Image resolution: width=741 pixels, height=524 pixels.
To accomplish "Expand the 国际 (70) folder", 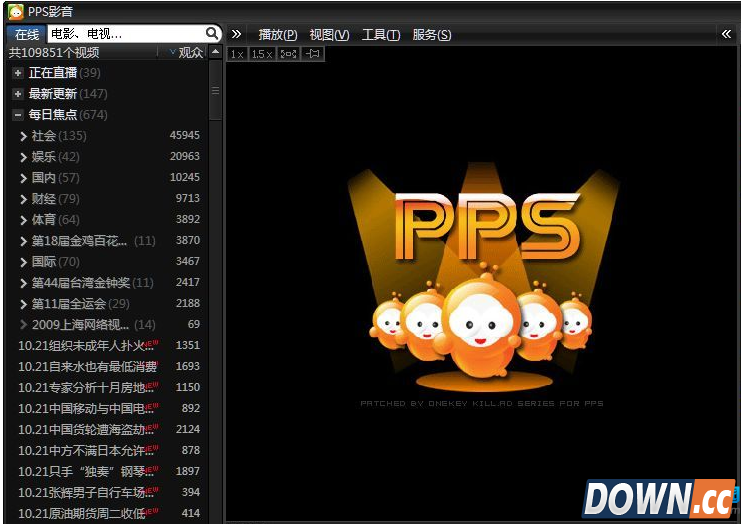I will coord(24,262).
